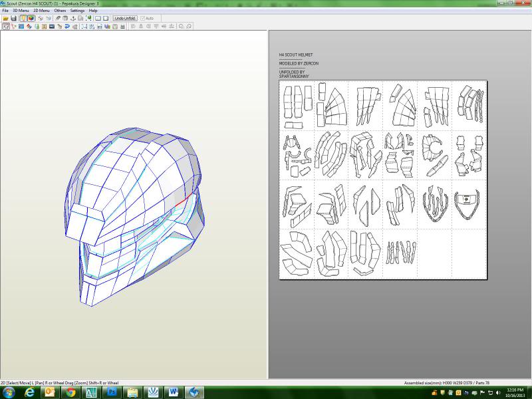Screen dimensions: 532x399
Task: Save the project with the floppy disk icon
Action: click(13, 19)
